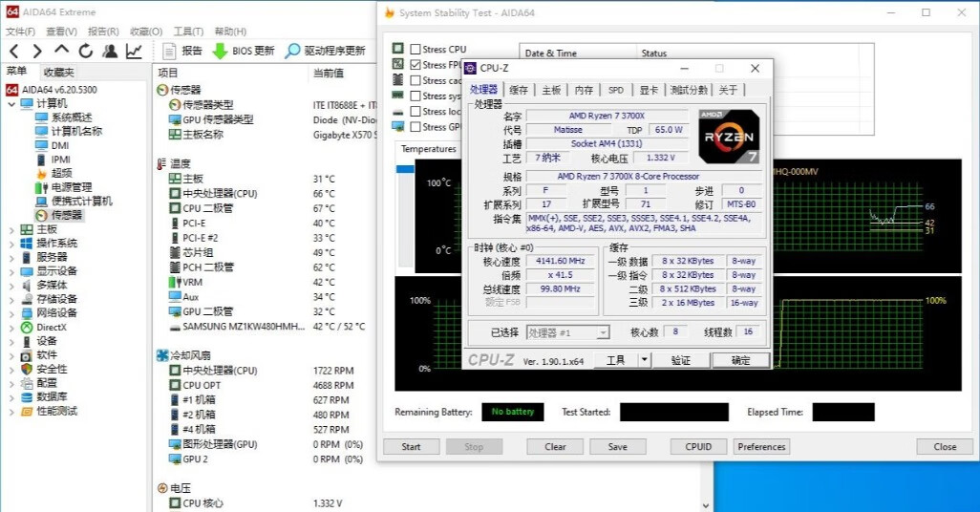Image resolution: width=980 pixels, height=512 pixels.
Task: Enable the Stress system memory checkbox
Action: (415, 96)
